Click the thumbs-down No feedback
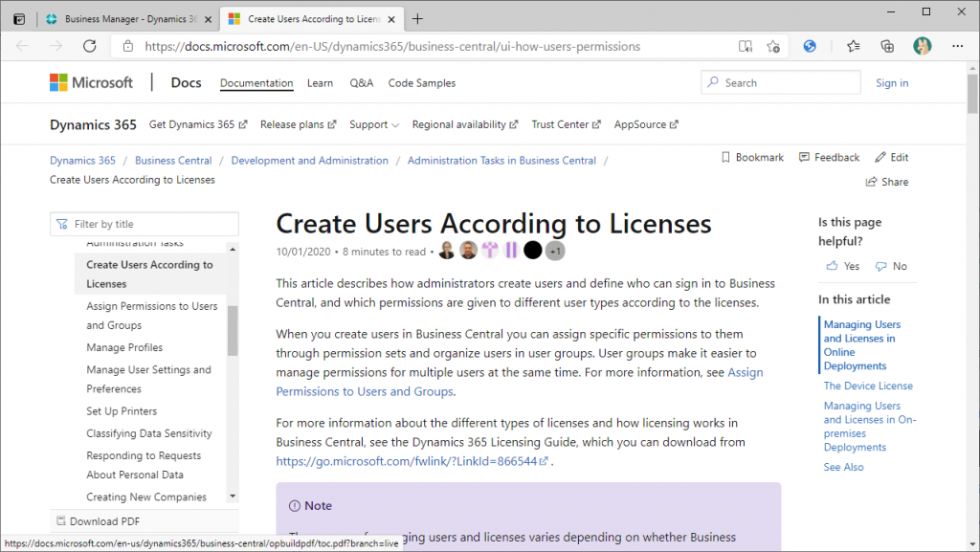Viewport: 980px width, 552px height. coord(891,266)
